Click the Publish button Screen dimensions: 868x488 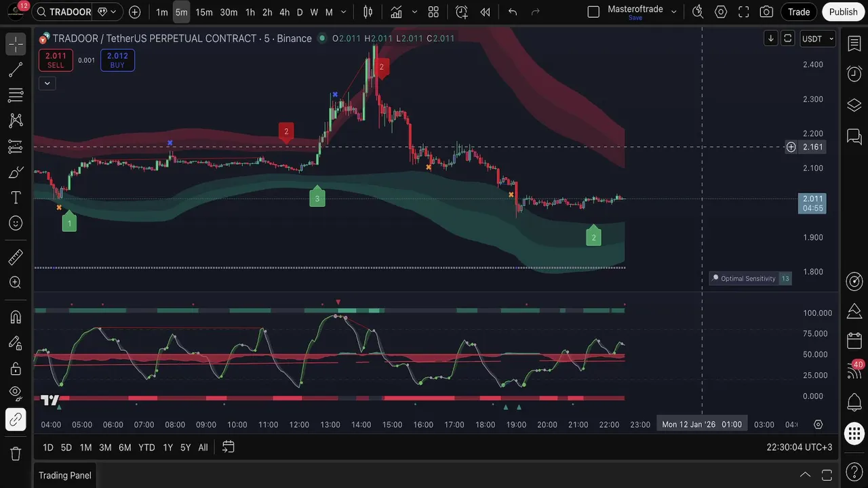click(844, 12)
